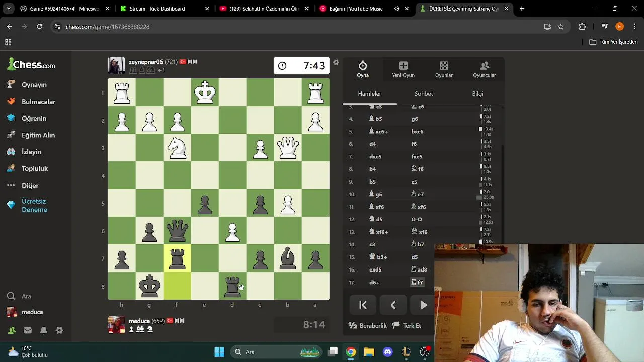Select the white knight on f3
This screenshot has height=362, width=644.
pyautogui.click(x=177, y=148)
